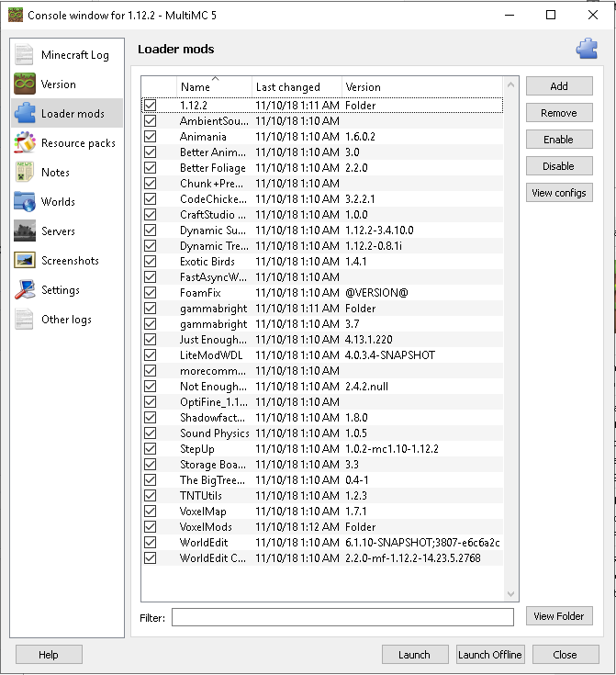Image resolution: width=616 pixels, height=675 pixels.
Task: Select the AmbientSou... mod row
Action: [322, 121]
